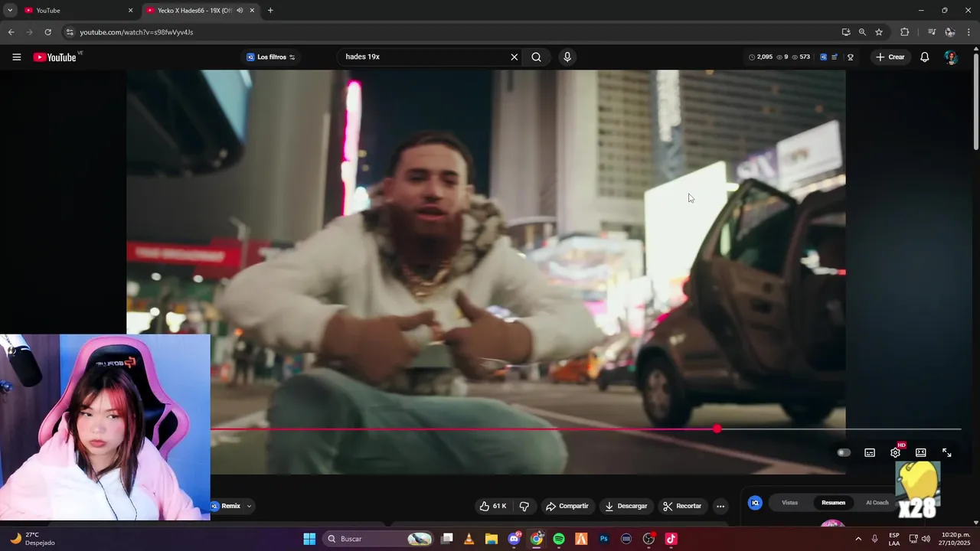The image size is (980, 551).
Task: Open YouTube notifications bell
Action: click(x=924, y=57)
